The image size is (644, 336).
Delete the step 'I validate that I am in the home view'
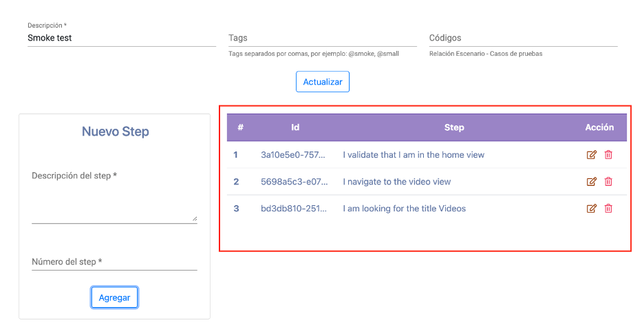608,155
